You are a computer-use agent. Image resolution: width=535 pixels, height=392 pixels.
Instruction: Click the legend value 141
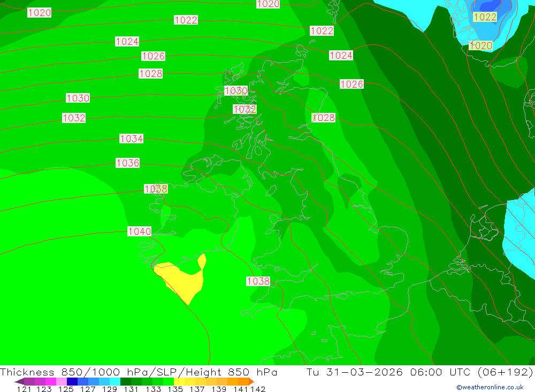[241, 389]
